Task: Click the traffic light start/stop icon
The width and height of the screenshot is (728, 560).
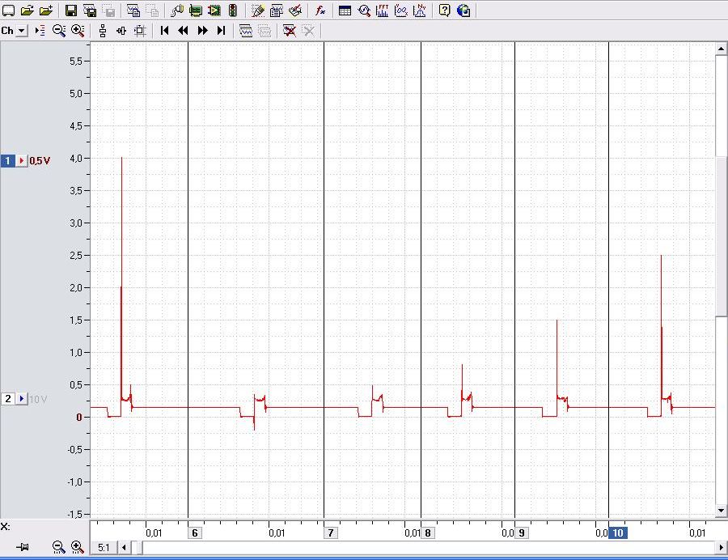Action: click(x=233, y=11)
